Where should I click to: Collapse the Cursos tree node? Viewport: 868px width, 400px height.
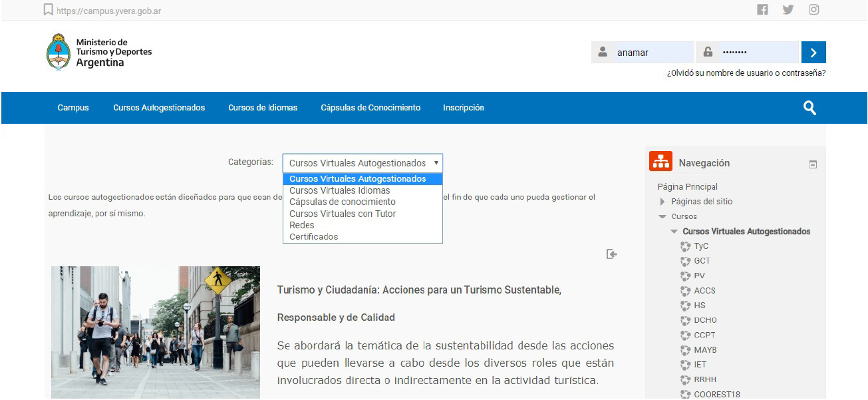pyautogui.click(x=662, y=216)
